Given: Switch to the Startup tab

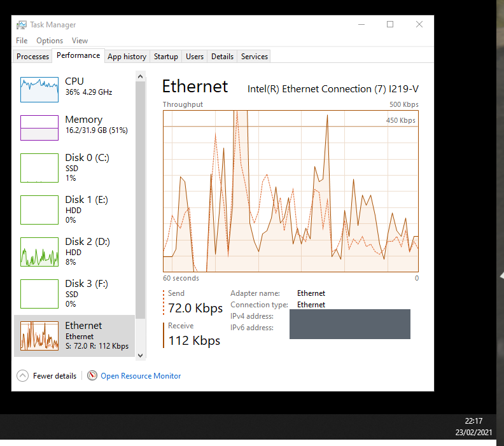Looking at the screenshot, I should 166,57.
